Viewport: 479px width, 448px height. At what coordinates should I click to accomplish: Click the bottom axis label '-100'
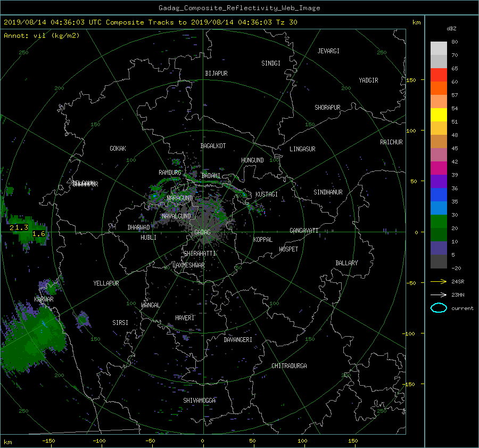click(99, 441)
